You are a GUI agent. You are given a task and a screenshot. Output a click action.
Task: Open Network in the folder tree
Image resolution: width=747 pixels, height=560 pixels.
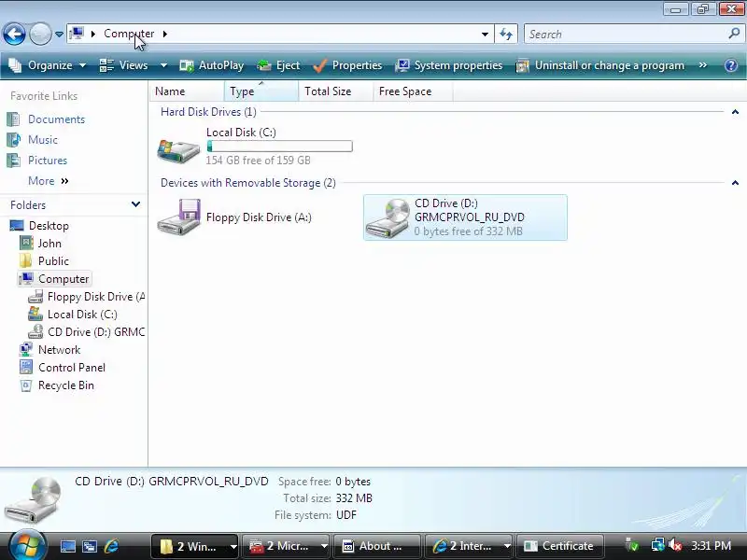coord(59,349)
